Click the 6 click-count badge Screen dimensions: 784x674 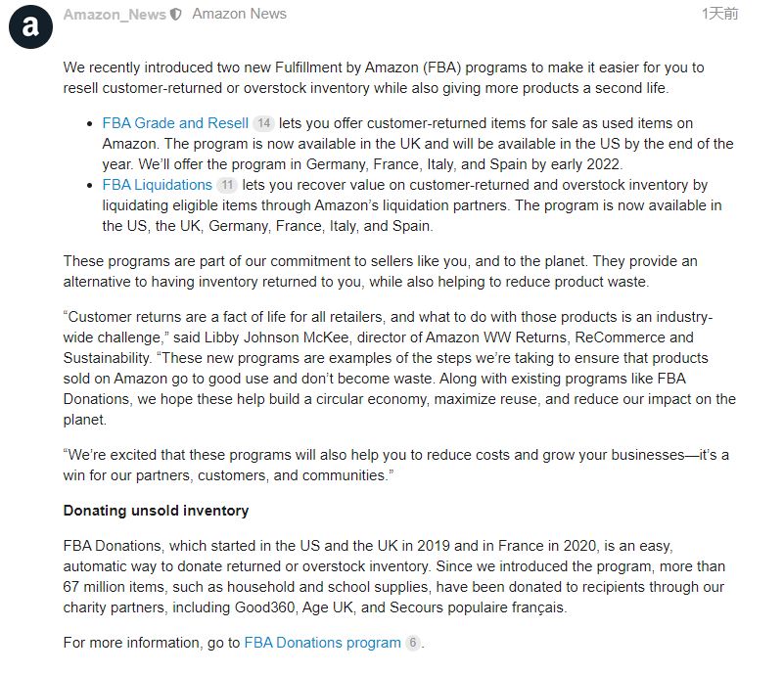click(412, 643)
